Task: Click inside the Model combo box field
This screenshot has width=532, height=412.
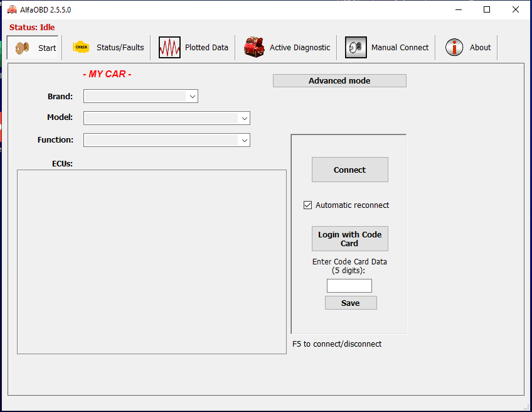Action: pyautogui.click(x=167, y=118)
